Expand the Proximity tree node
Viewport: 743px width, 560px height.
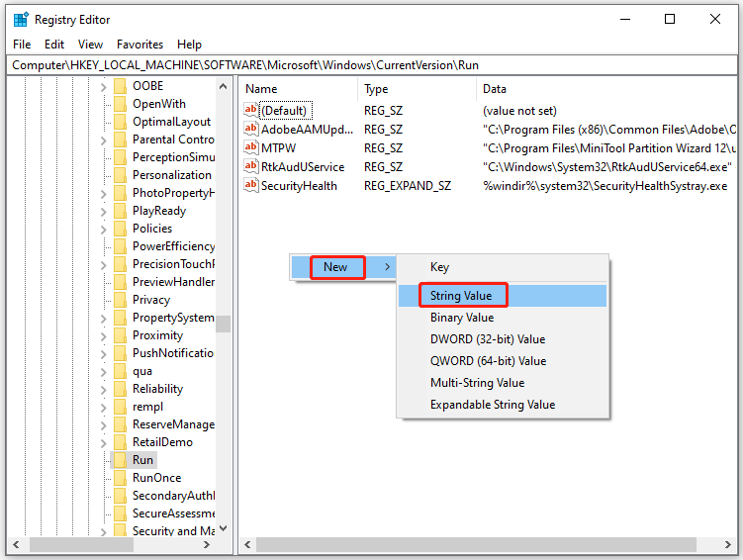coord(103,336)
